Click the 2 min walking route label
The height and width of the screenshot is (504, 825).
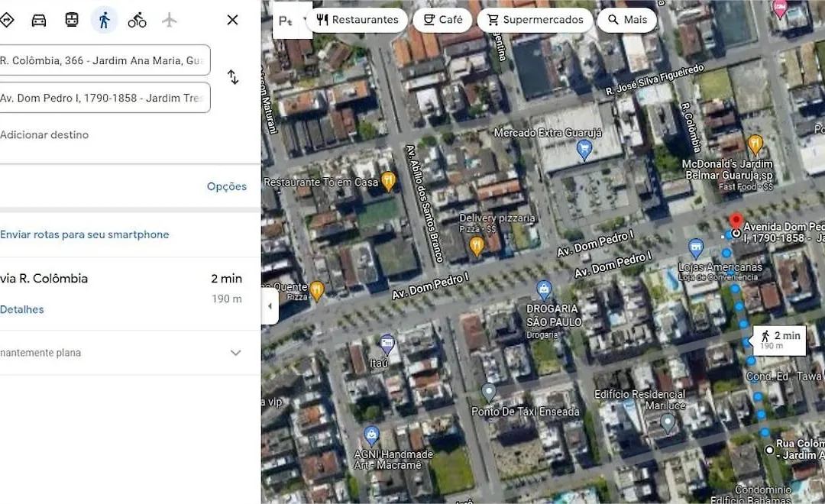(779, 340)
